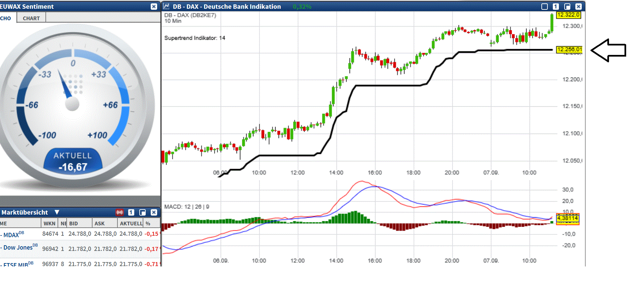The image size is (644, 286).
Task: Click the Dow Jones AKTUELL price 21.782,0
Action: point(131,249)
